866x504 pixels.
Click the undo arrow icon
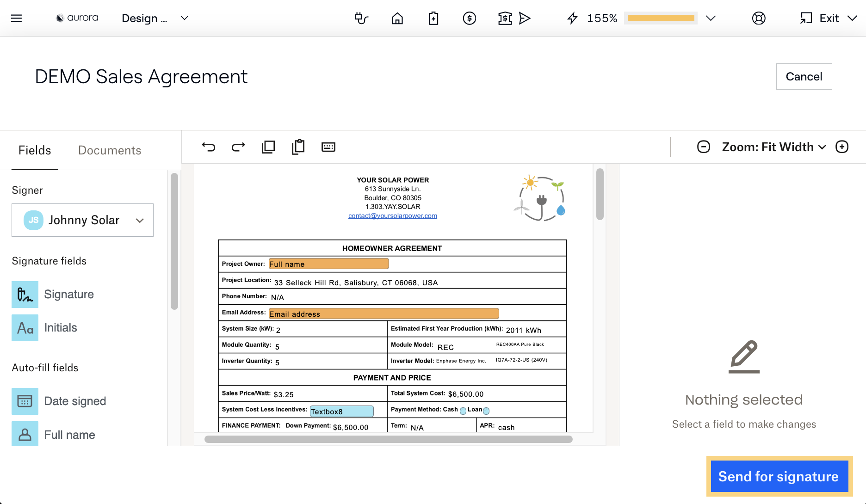(209, 147)
